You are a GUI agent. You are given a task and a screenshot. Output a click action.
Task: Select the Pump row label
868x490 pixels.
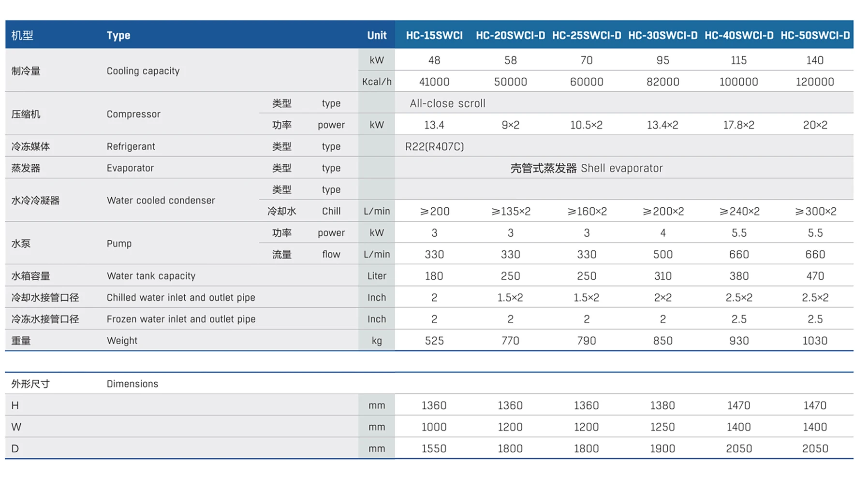[x=119, y=244]
